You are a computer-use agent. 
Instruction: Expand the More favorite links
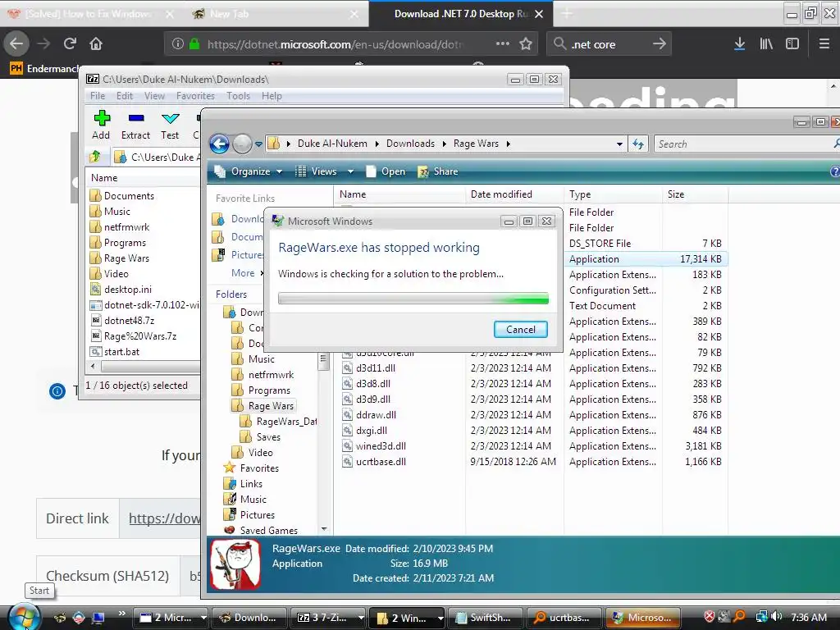click(x=247, y=272)
